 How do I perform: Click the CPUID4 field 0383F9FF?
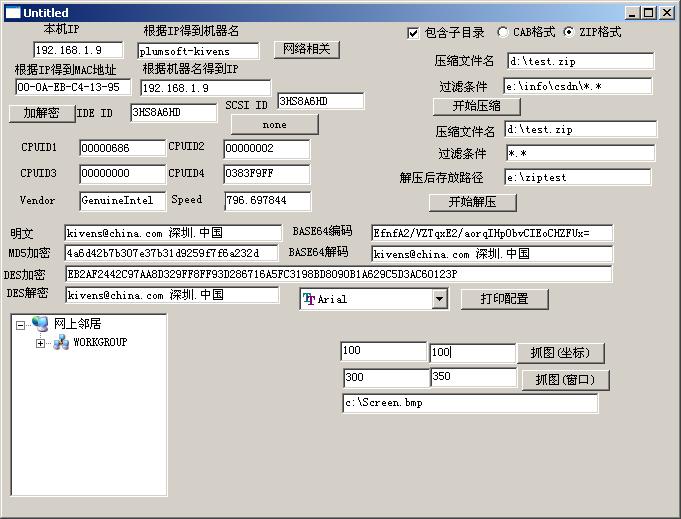(x=267, y=174)
